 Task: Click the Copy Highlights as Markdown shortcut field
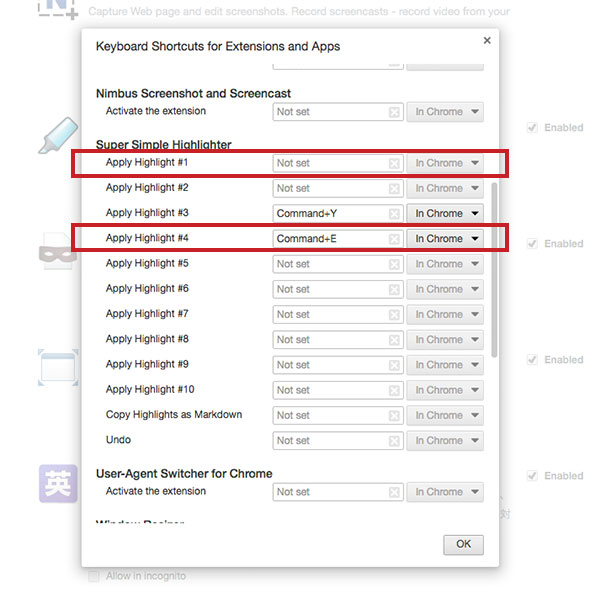pos(338,416)
